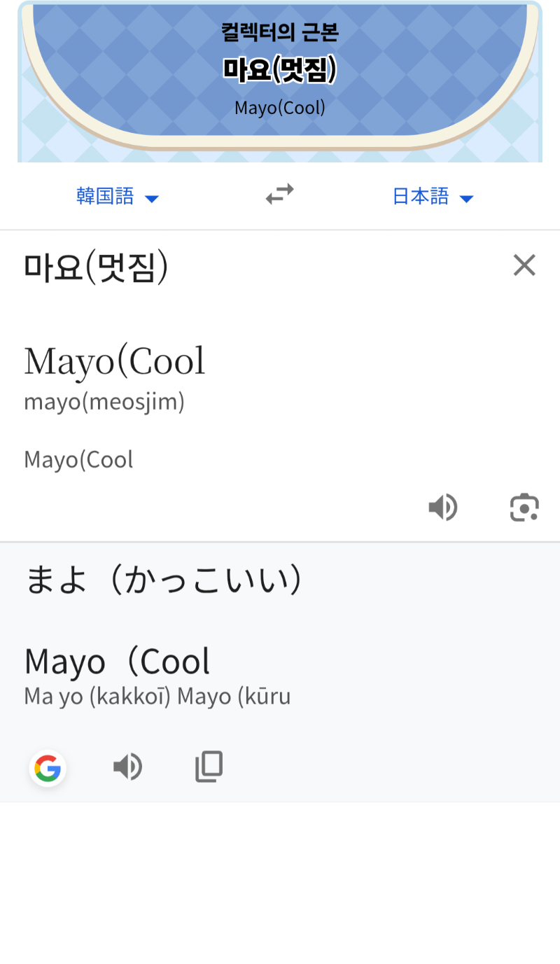
Task: Click the 컬렉터의 근본 banner heading
Action: pos(280,32)
